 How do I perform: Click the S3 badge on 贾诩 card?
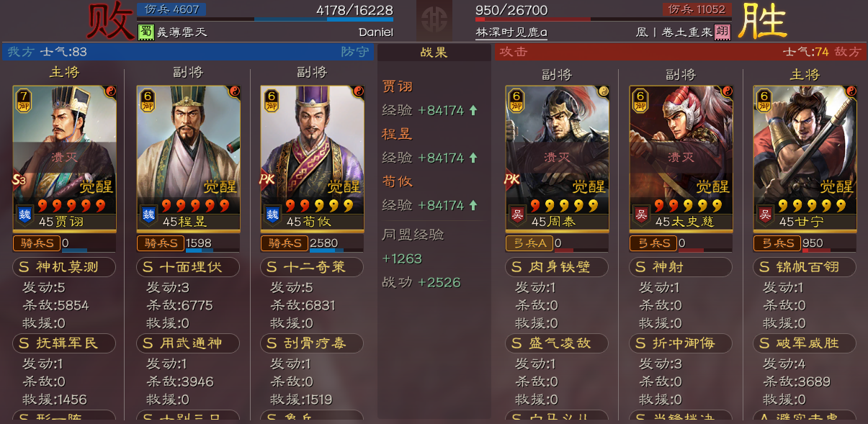pos(19,180)
